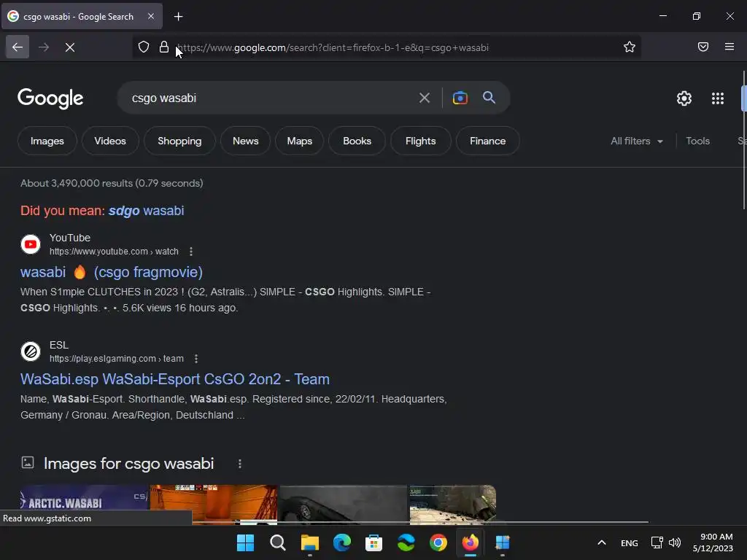Go back to the previous page
747x560 pixels.
pyautogui.click(x=18, y=47)
